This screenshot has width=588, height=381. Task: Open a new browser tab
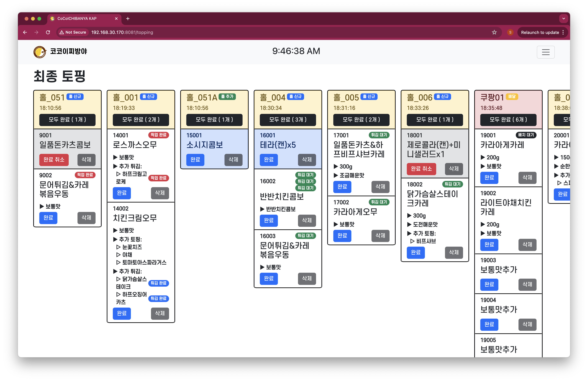[128, 19]
